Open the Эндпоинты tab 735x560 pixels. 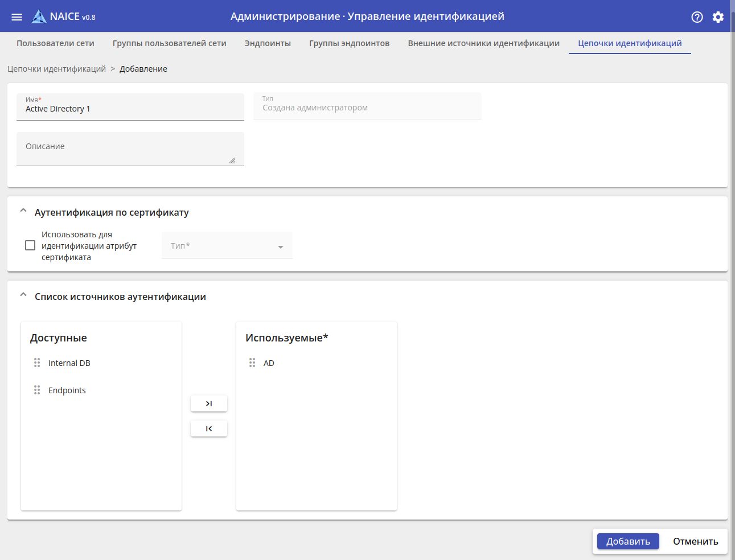tap(268, 43)
